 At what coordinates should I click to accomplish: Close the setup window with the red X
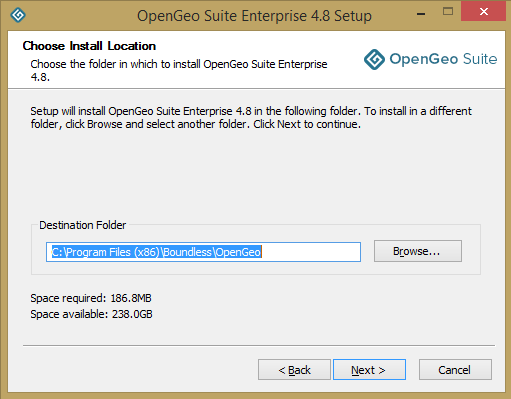[x=483, y=11]
